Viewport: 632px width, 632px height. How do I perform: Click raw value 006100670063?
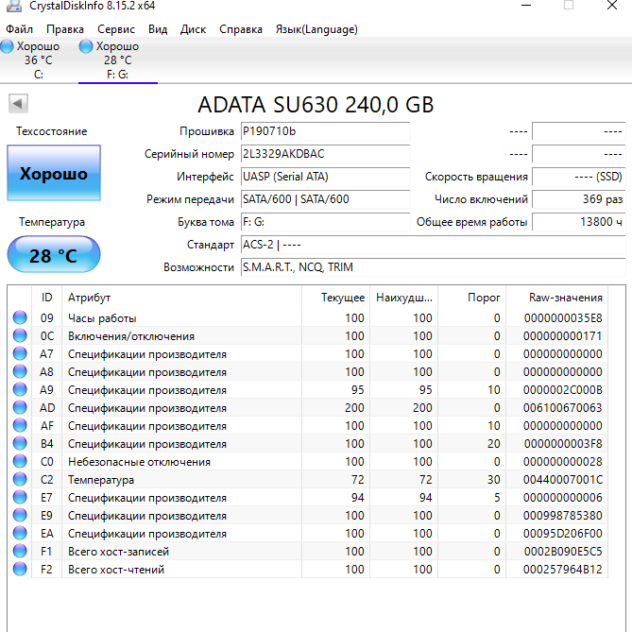563,408
